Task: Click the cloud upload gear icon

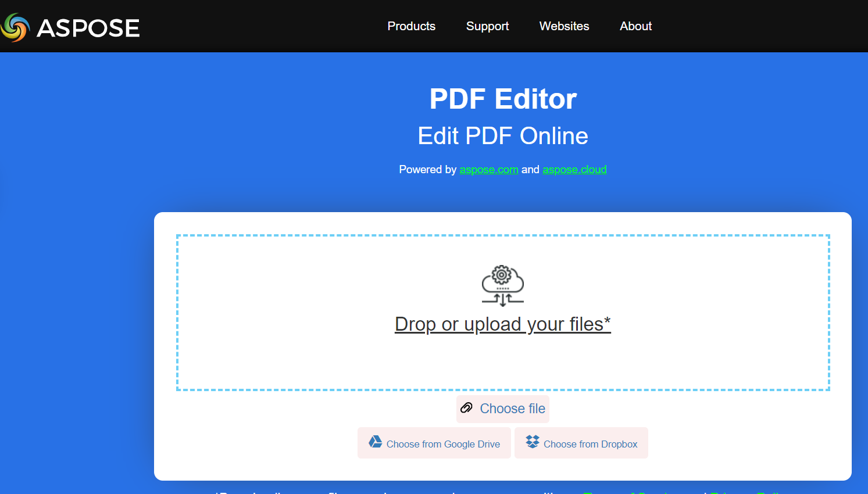Action: [x=503, y=285]
